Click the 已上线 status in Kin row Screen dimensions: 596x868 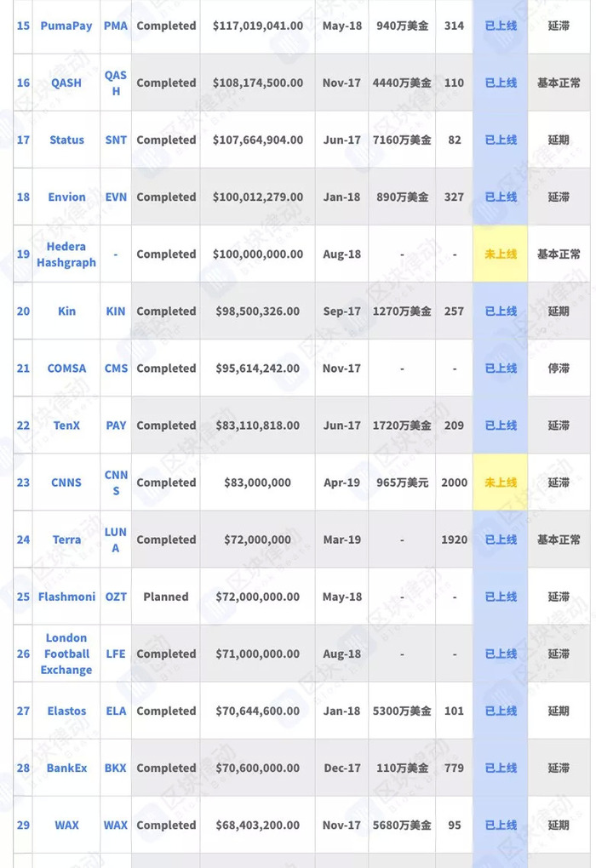(x=501, y=311)
